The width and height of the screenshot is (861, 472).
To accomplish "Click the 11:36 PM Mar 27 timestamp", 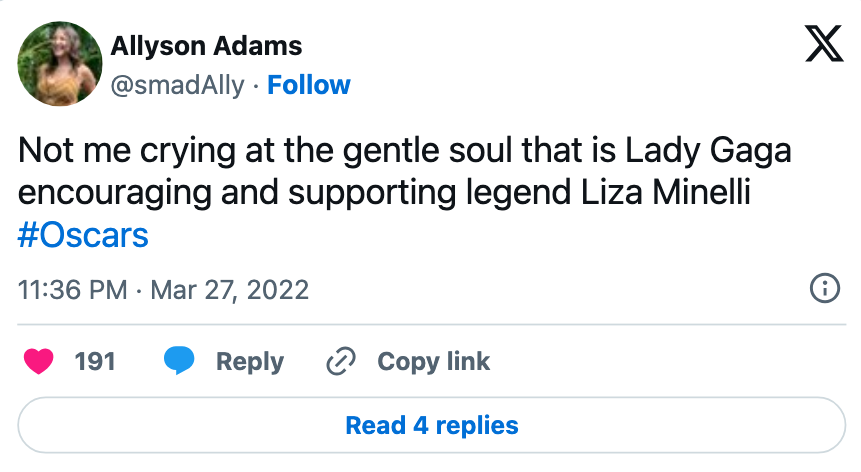I will click(x=164, y=290).
